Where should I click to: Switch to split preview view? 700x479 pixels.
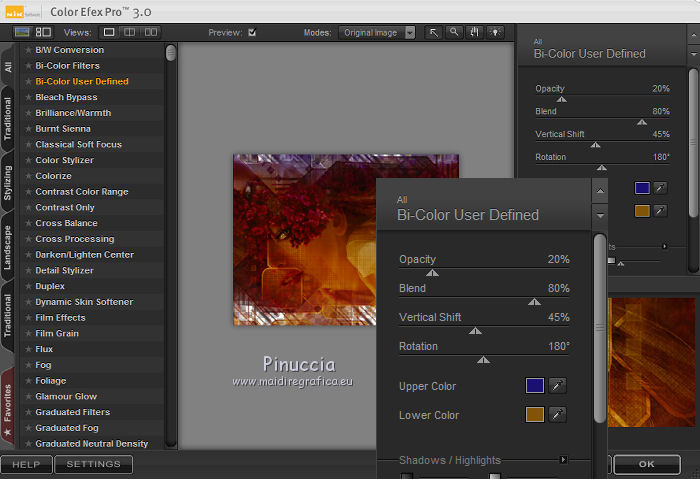130,32
